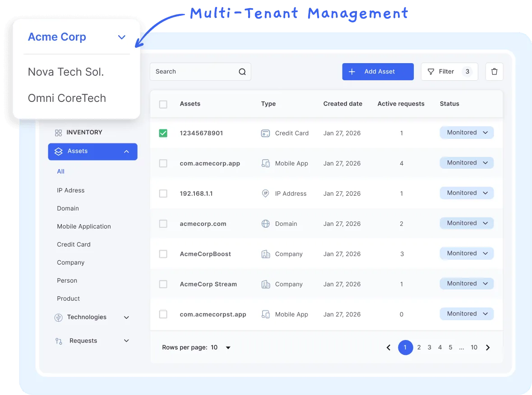Click the Add Asset button
This screenshot has height=395, width=532.
(378, 72)
